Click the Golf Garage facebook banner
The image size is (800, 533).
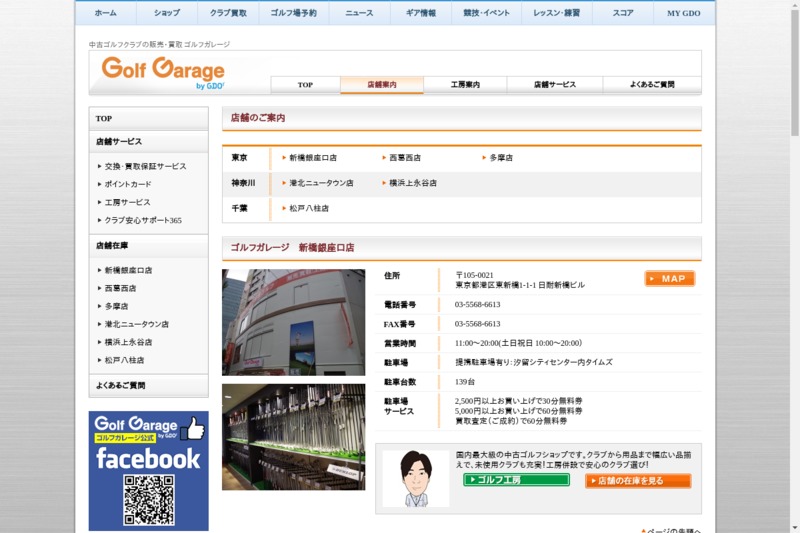click(148, 471)
